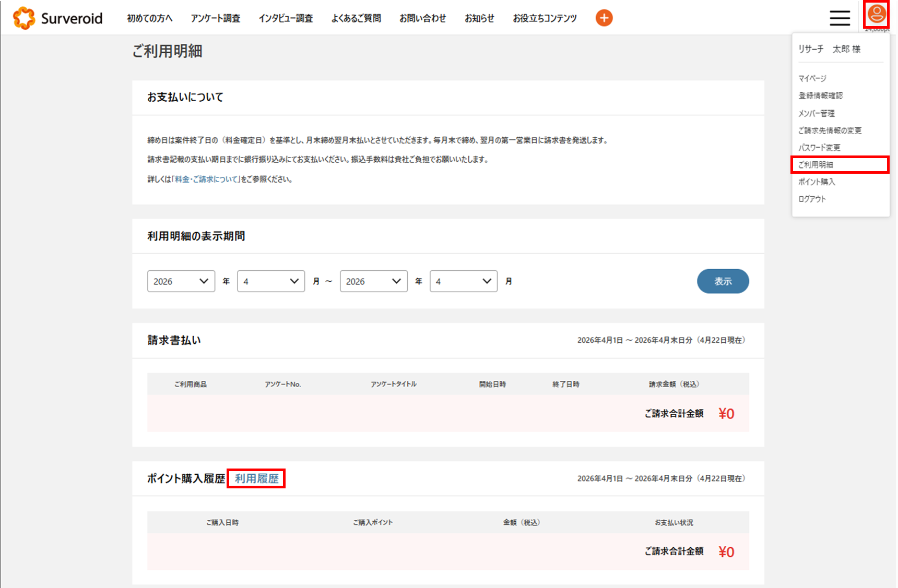898x588 pixels.
Task: Expand the end month dropdown
Action: coord(464,281)
